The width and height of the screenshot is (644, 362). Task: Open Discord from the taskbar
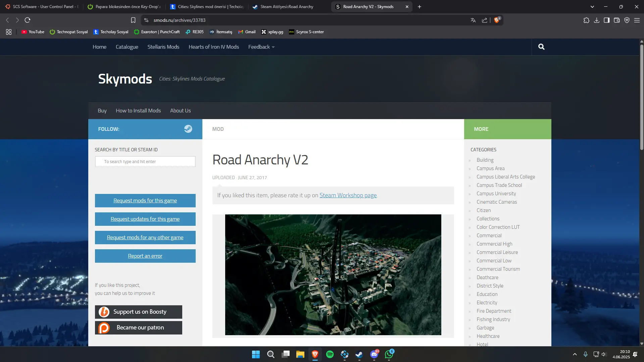[x=374, y=354]
